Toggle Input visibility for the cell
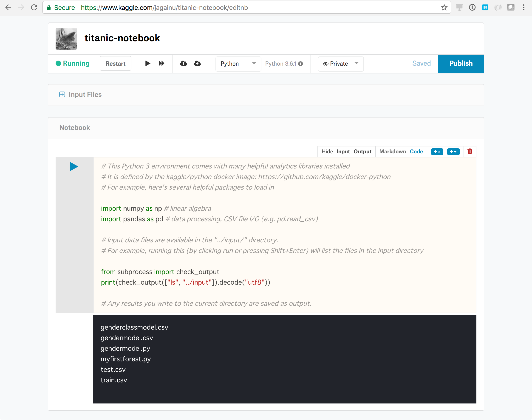Viewport: 532px width, 420px height. pyautogui.click(x=343, y=151)
